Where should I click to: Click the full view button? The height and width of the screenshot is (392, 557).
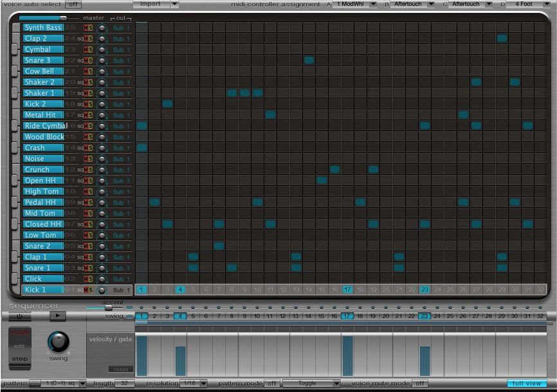coord(526,384)
